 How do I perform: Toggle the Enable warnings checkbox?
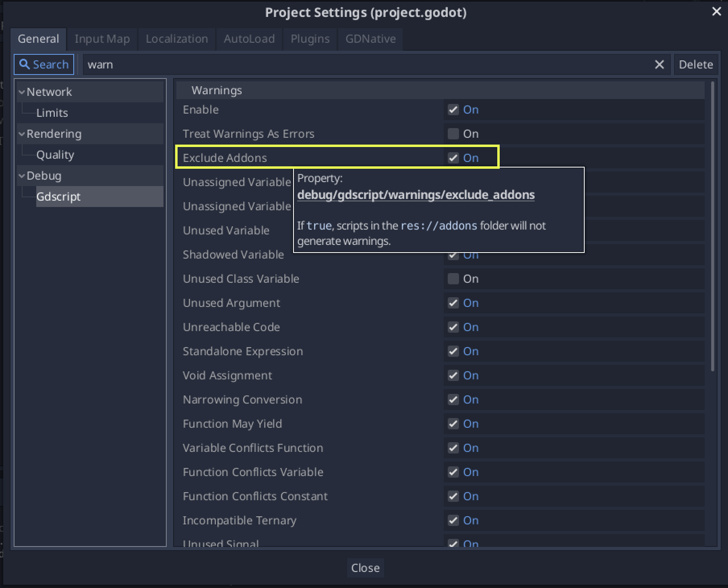453,110
